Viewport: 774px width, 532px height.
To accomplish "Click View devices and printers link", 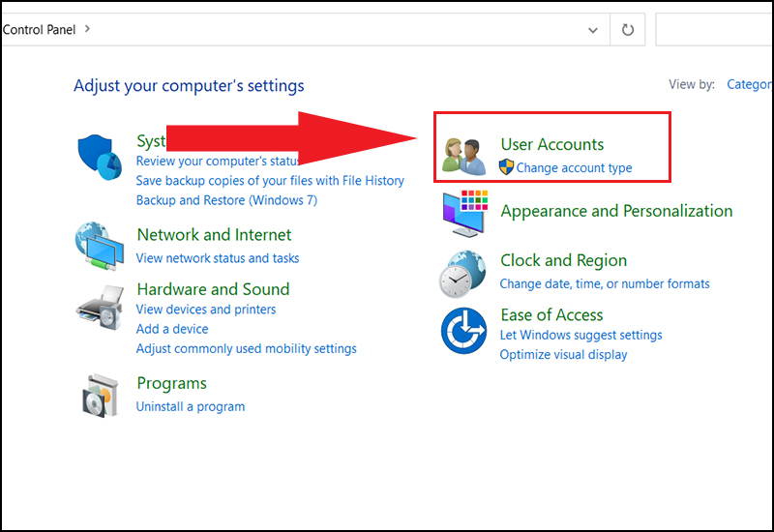I will click(206, 310).
